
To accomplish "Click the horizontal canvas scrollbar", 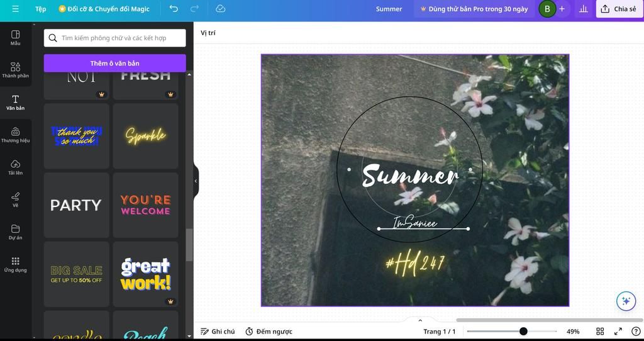I will 549,320.
